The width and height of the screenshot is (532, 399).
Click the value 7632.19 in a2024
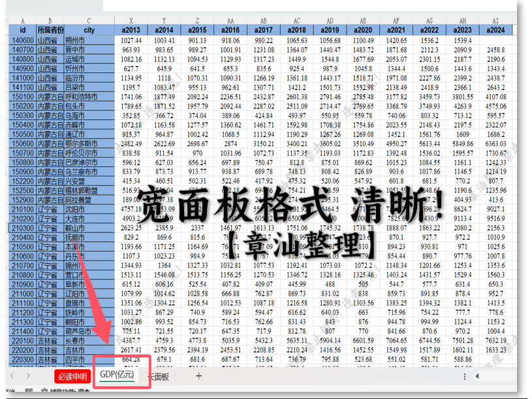pos(495,341)
